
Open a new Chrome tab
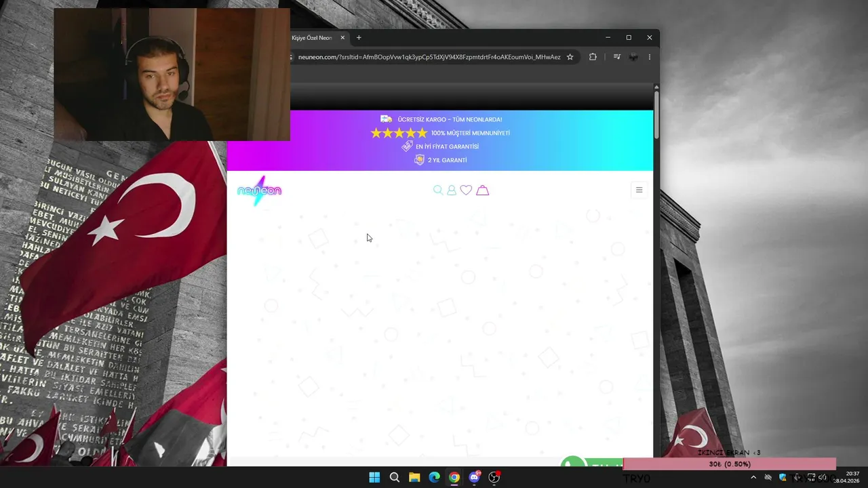pos(359,38)
